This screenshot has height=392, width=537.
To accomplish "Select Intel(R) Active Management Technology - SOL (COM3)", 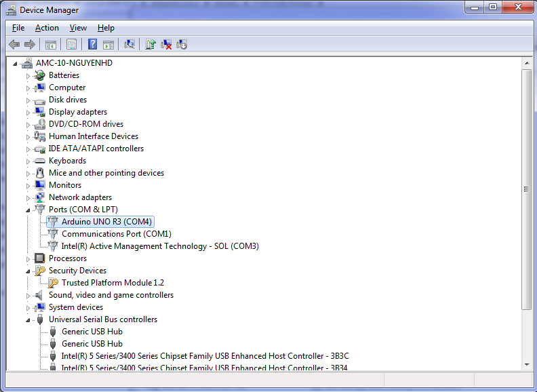I will tap(160, 246).
